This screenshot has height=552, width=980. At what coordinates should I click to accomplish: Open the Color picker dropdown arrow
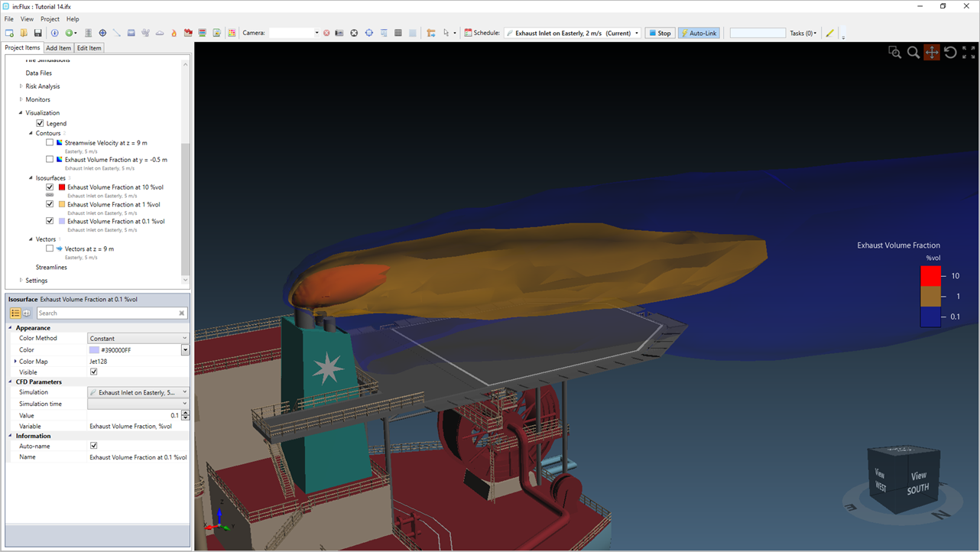pos(184,350)
